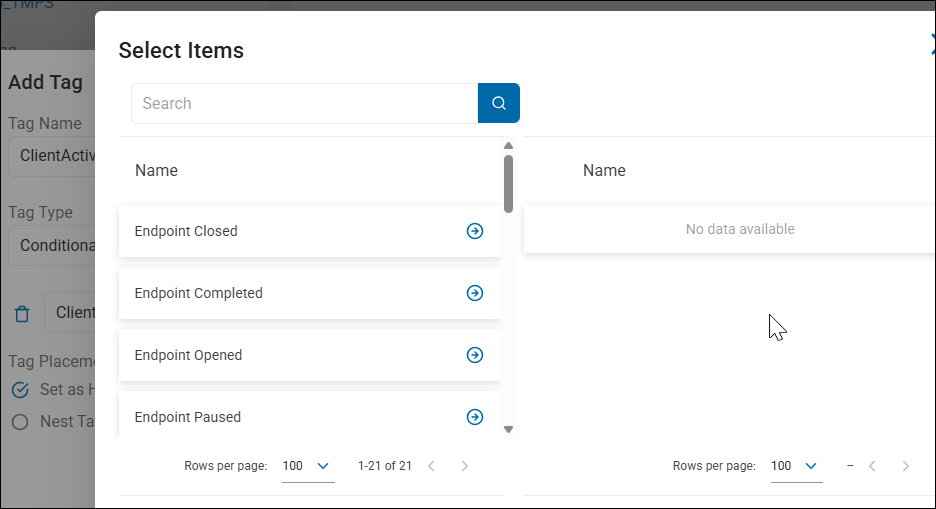Select the checked 'Set as' tag placement option
The width and height of the screenshot is (936, 509).
(20, 390)
